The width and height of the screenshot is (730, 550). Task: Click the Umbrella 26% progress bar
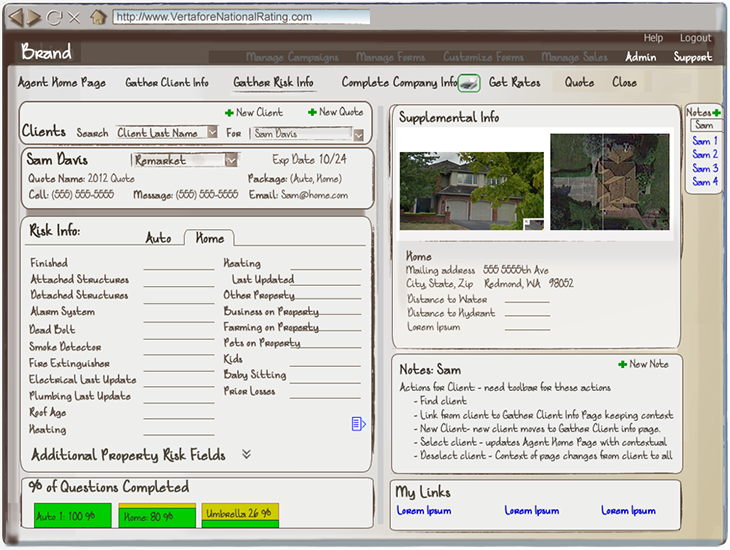pyautogui.click(x=241, y=514)
